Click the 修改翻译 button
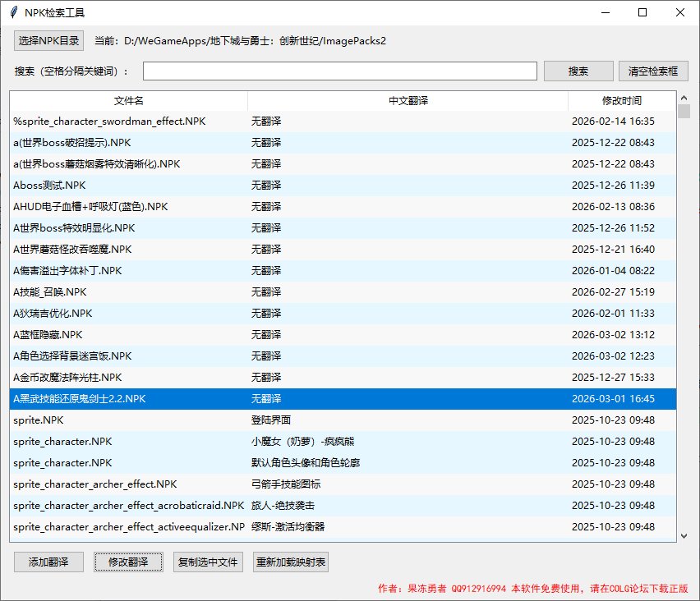This screenshot has width=700, height=601. click(128, 562)
